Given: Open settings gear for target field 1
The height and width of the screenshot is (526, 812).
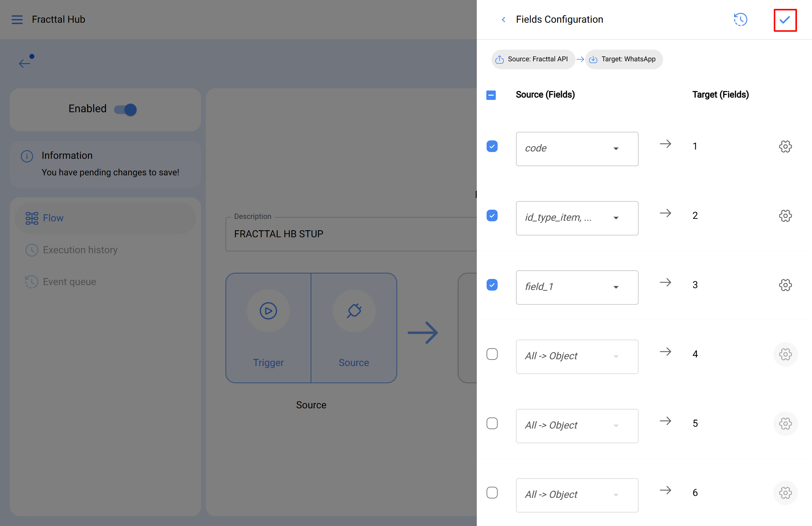Looking at the screenshot, I should point(785,147).
